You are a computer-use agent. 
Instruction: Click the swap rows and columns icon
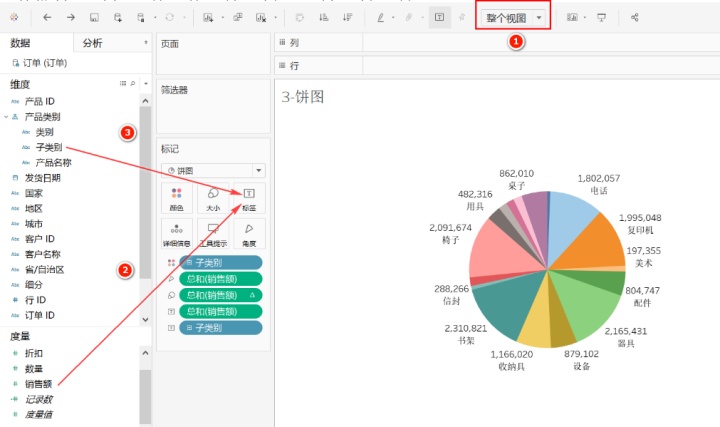[299, 17]
